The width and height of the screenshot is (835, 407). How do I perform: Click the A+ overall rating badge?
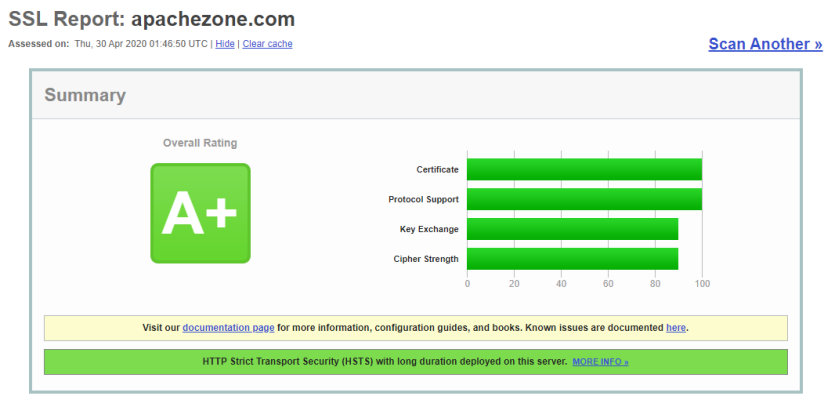[x=200, y=213]
